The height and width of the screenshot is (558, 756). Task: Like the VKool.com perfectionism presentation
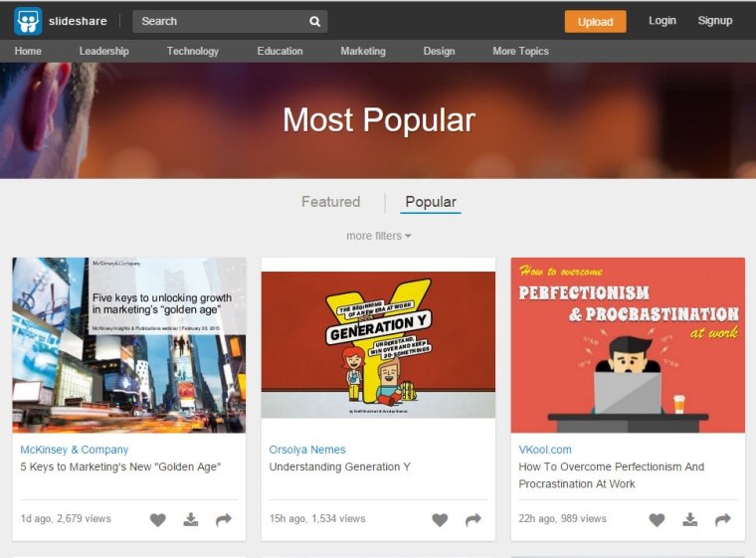[x=657, y=519]
